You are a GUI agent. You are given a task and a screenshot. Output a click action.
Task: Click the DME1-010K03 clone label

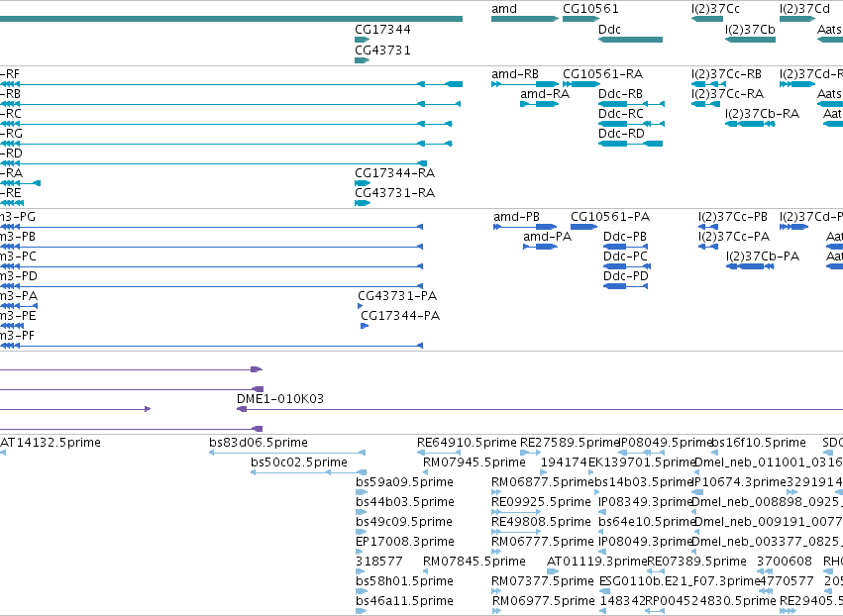(280, 399)
